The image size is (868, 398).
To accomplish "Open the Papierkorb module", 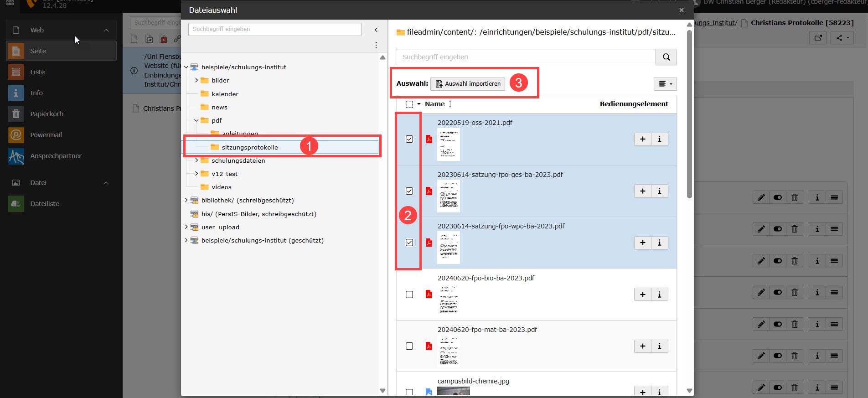I will click(x=46, y=114).
